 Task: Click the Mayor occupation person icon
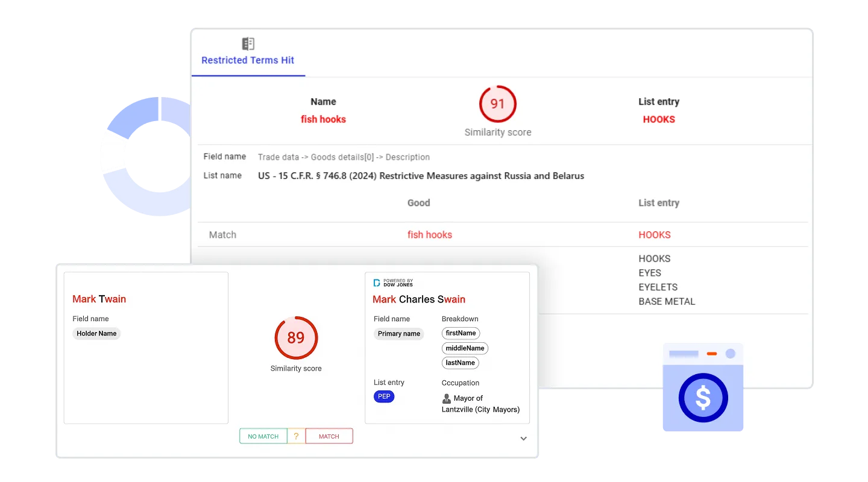[447, 398]
